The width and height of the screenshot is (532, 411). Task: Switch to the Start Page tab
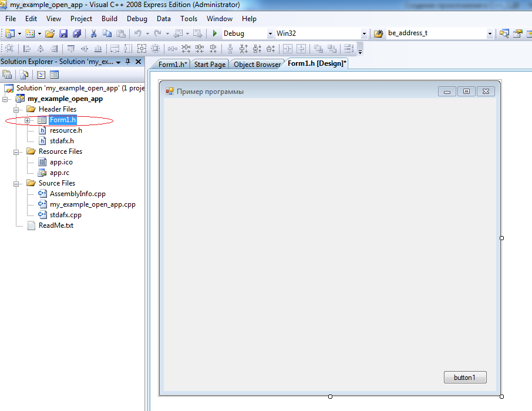(210, 65)
